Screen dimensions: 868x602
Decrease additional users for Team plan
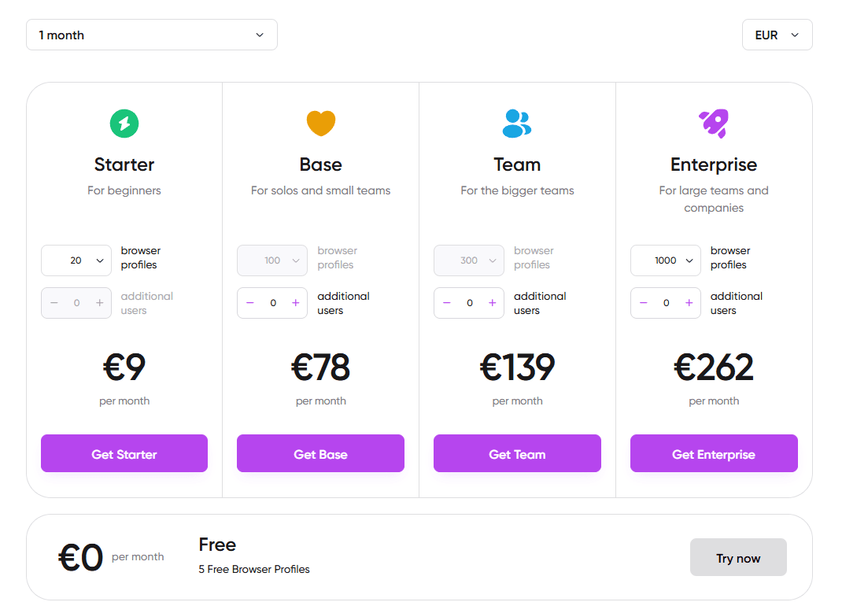point(447,303)
